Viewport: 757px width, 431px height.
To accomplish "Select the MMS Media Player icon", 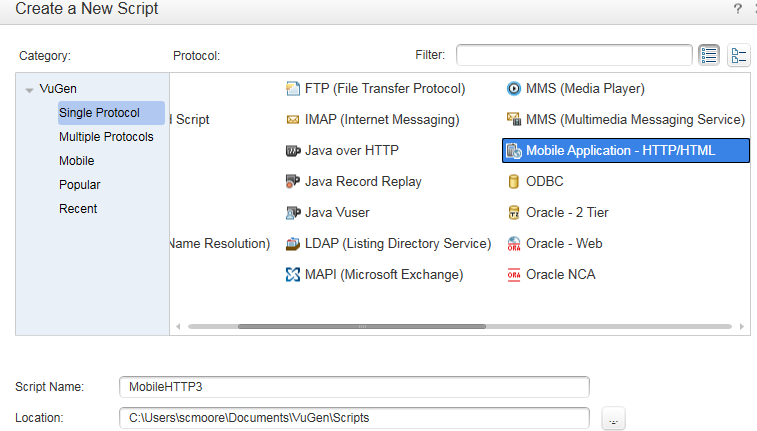I will [x=514, y=89].
